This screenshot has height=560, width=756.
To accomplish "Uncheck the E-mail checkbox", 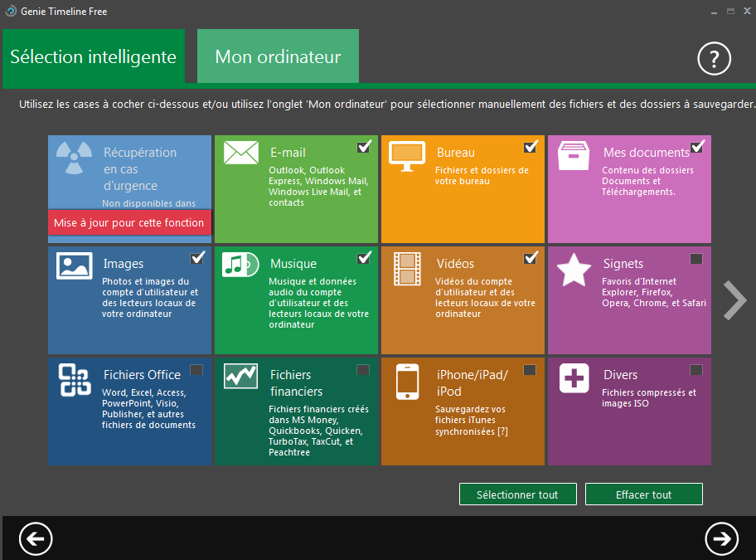I will coord(364,147).
